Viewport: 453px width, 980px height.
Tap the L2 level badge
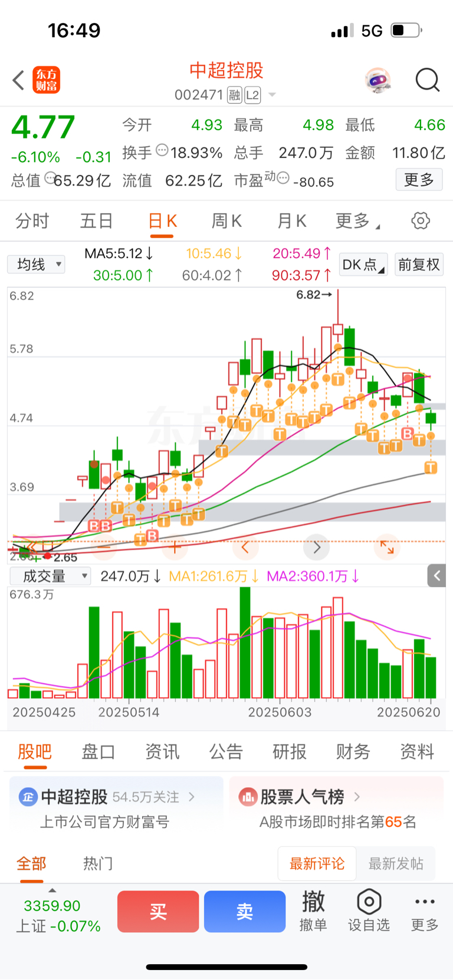(x=252, y=95)
